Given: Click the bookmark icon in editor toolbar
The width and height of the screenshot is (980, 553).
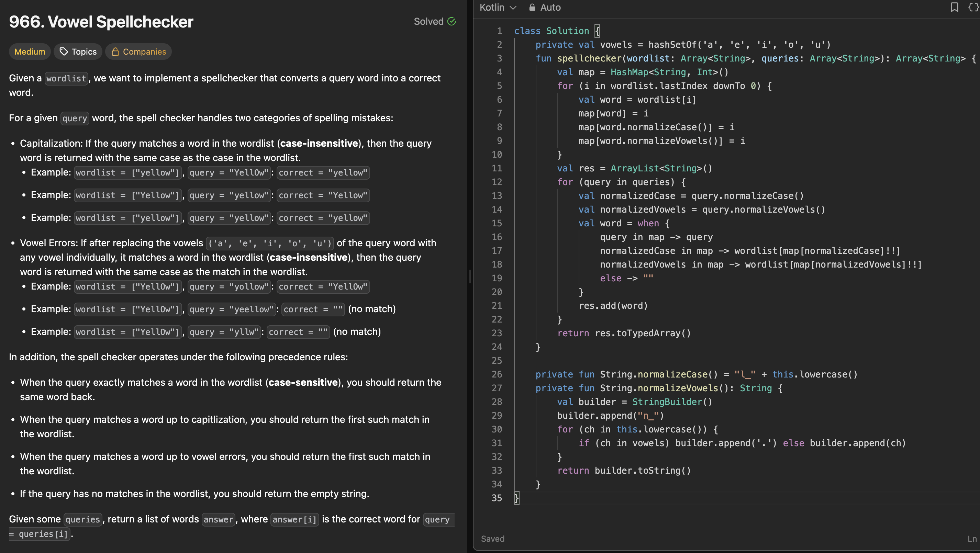Looking at the screenshot, I should point(954,7).
